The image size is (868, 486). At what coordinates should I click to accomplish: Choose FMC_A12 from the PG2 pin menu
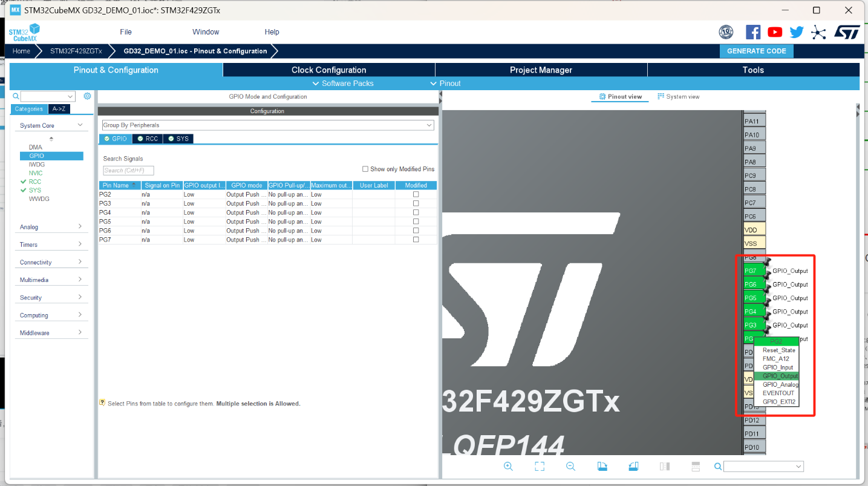[x=777, y=359]
